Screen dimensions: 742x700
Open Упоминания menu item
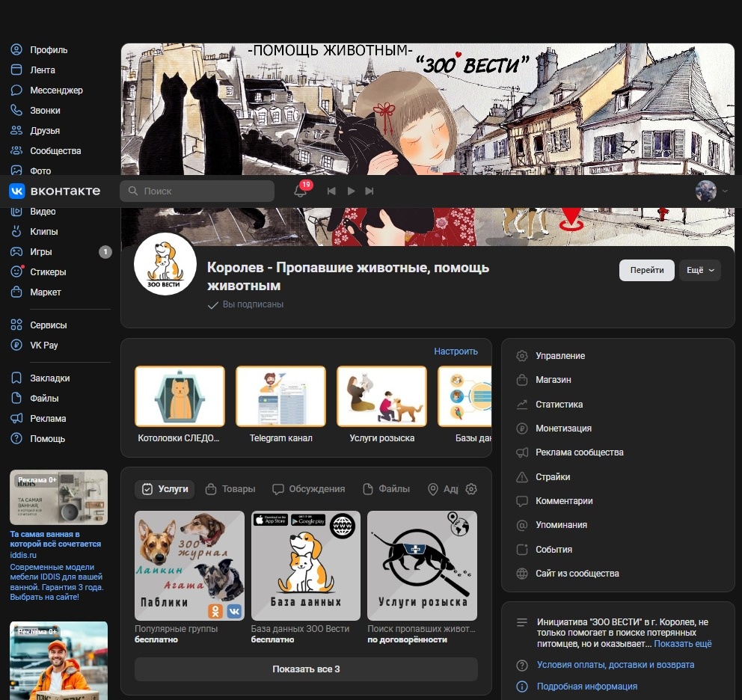[x=551, y=525]
